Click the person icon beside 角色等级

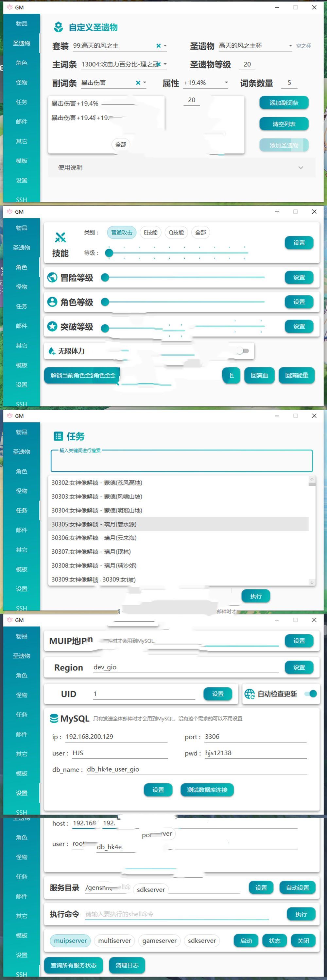tap(52, 302)
